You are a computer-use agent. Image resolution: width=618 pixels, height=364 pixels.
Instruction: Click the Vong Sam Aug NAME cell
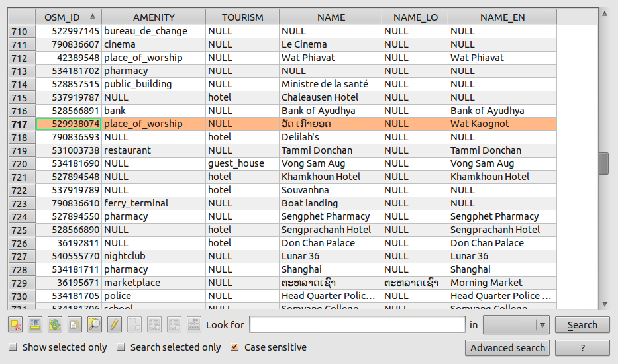tap(331, 164)
